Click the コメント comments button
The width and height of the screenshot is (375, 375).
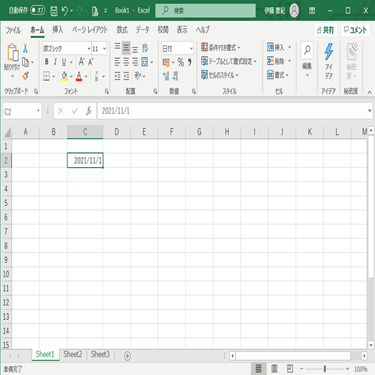(355, 30)
